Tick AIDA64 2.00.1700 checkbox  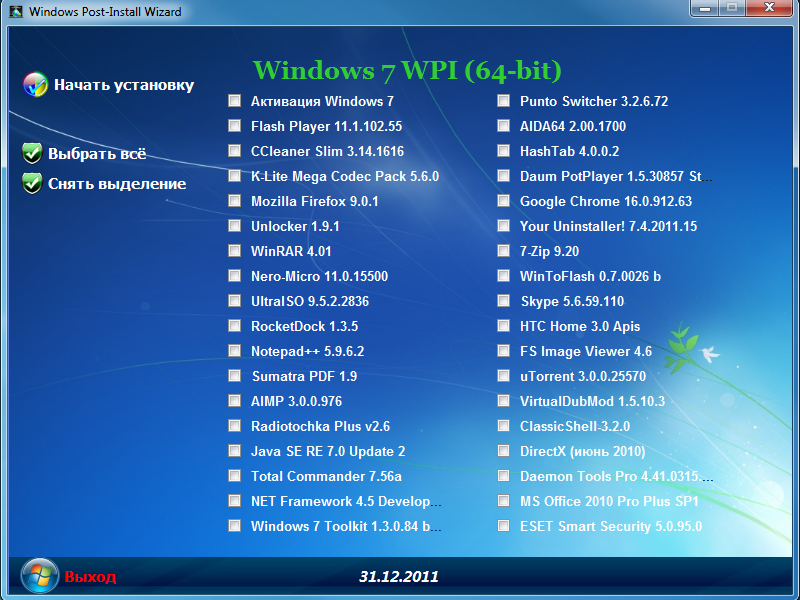coord(504,126)
